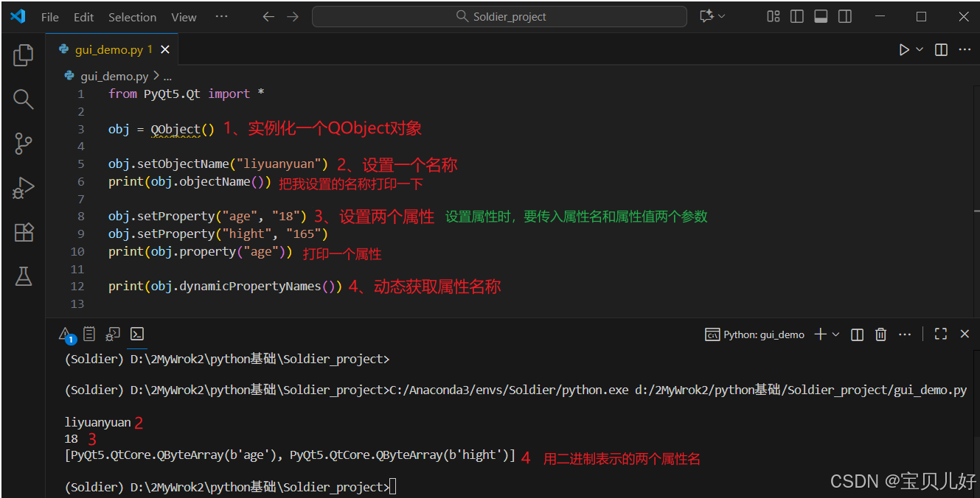
Task: Create a new terminal with the plus icon
Action: pos(820,334)
